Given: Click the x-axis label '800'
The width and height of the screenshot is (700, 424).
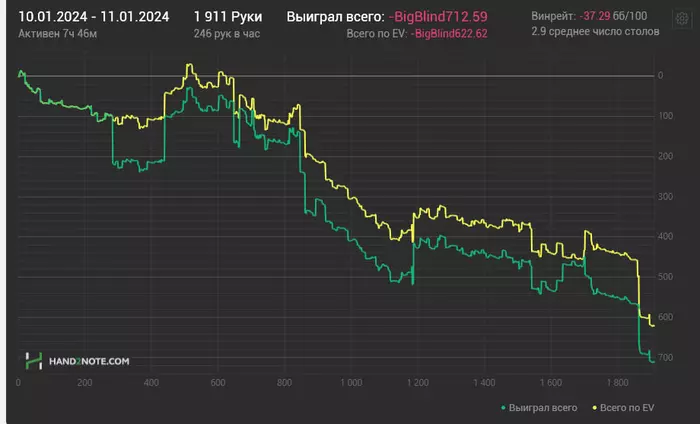Looking at the screenshot, I should click(x=284, y=382).
